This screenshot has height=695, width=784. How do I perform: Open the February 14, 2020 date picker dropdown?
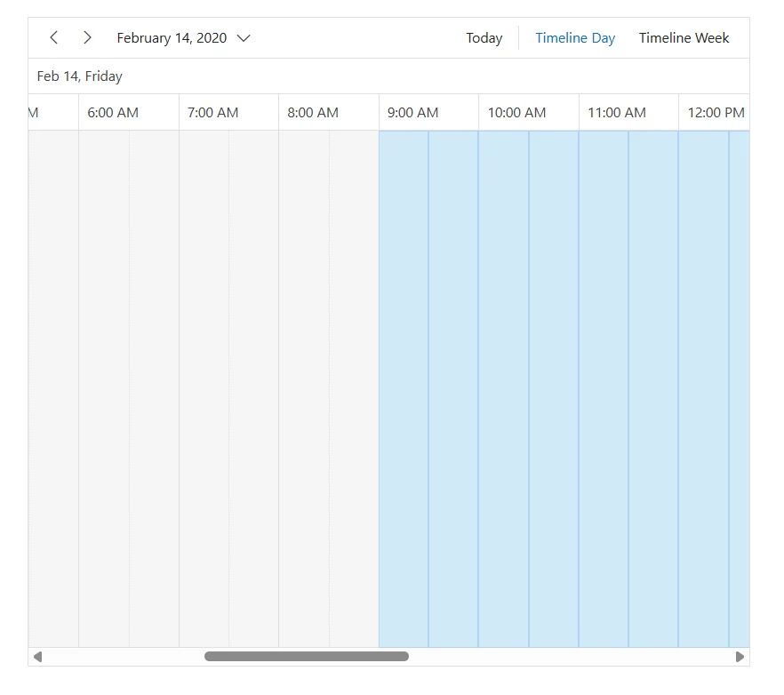[183, 38]
